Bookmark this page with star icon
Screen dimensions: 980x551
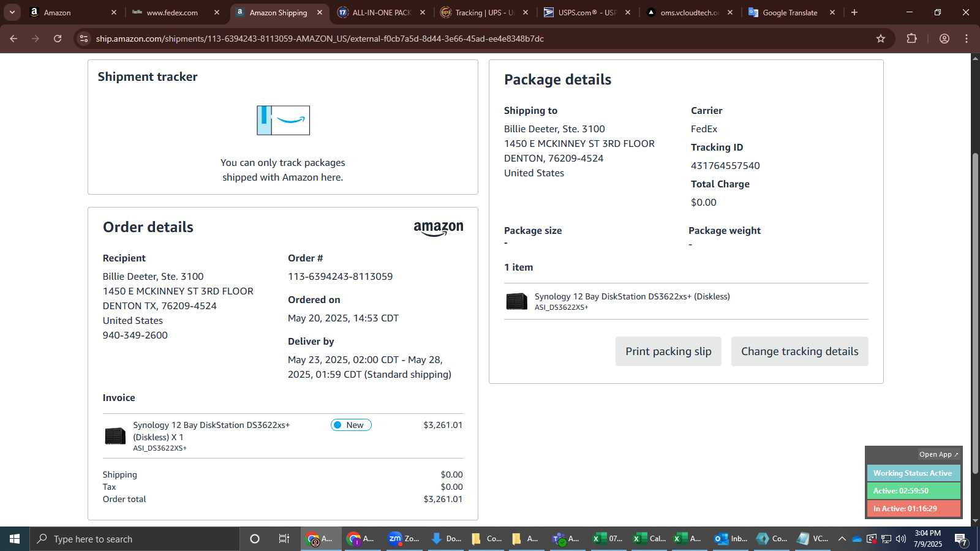click(881, 39)
